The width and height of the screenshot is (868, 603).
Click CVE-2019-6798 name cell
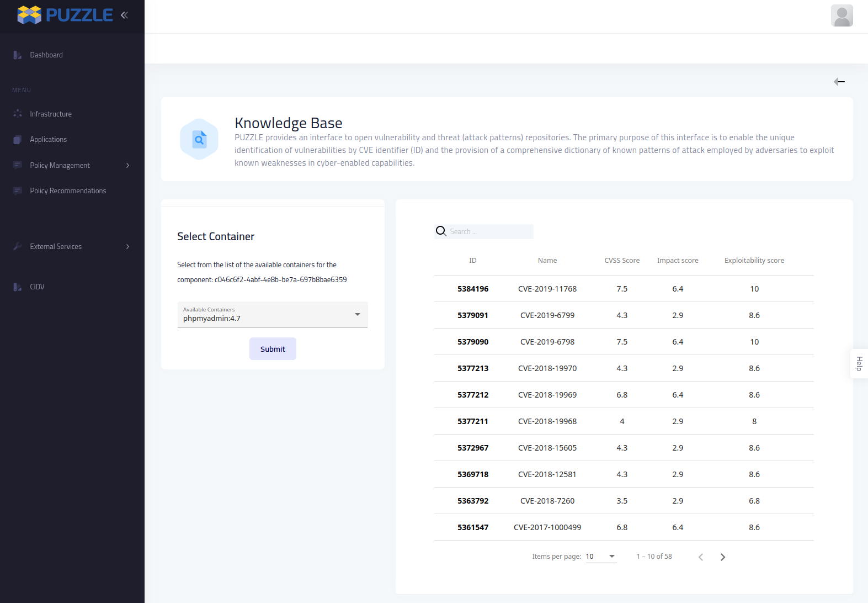tap(547, 342)
